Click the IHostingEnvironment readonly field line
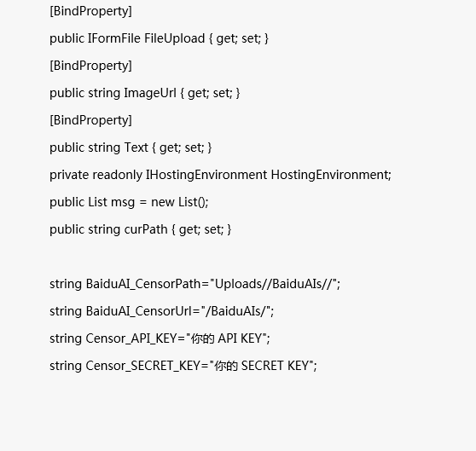The height and width of the screenshot is (451, 476). (220, 176)
